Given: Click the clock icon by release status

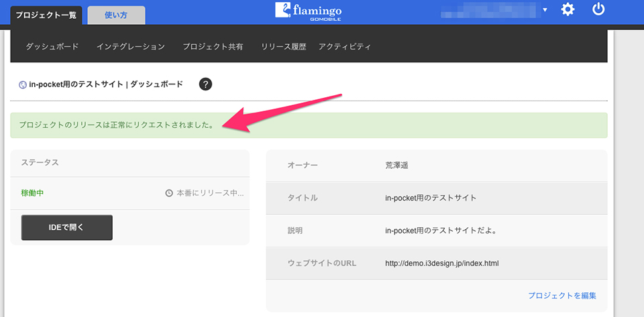Looking at the screenshot, I should click(169, 193).
